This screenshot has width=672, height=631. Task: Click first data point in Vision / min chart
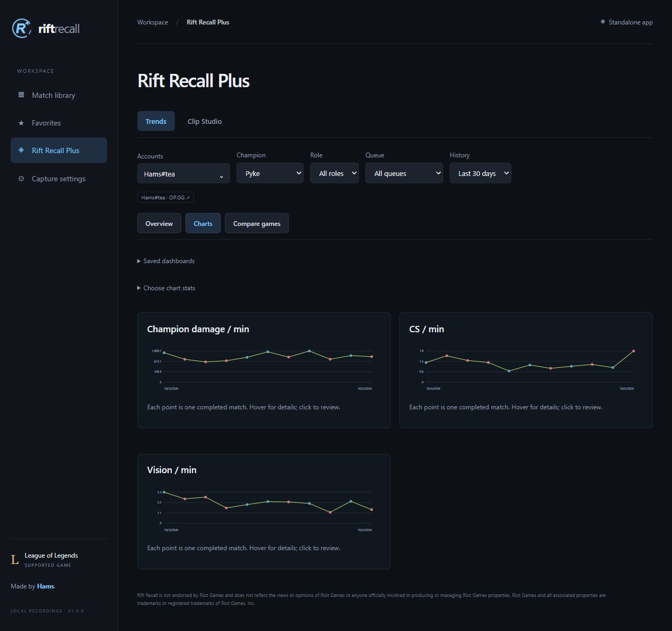coord(164,492)
